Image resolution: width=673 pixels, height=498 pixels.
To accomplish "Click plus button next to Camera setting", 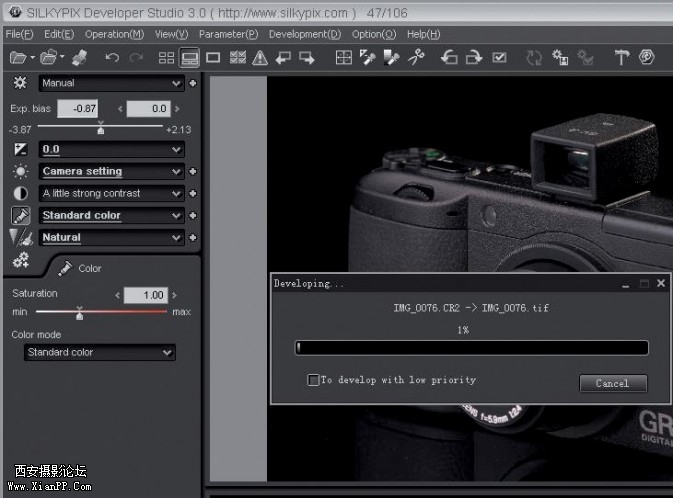I will 193,171.
